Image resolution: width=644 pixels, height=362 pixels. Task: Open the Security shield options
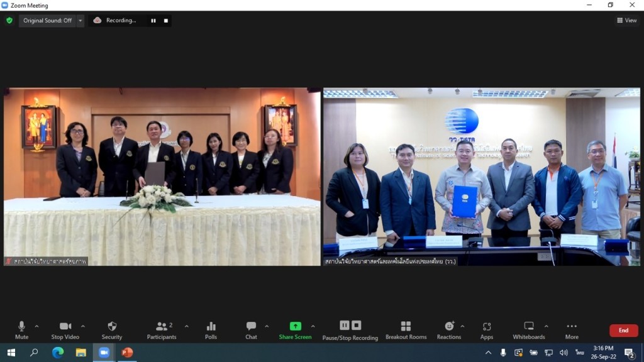[x=112, y=329]
